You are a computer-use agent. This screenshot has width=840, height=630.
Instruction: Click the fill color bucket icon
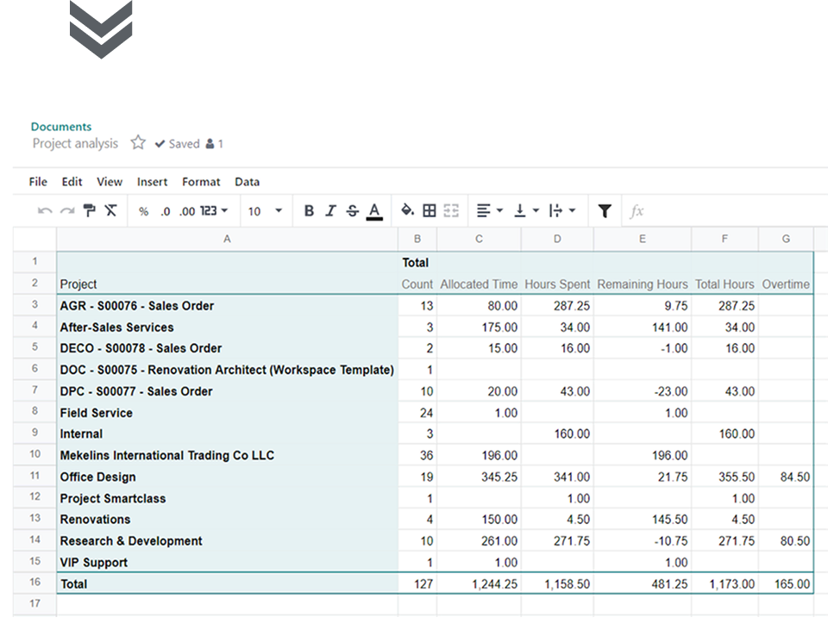pyautogui.click(x=408, y=211)
